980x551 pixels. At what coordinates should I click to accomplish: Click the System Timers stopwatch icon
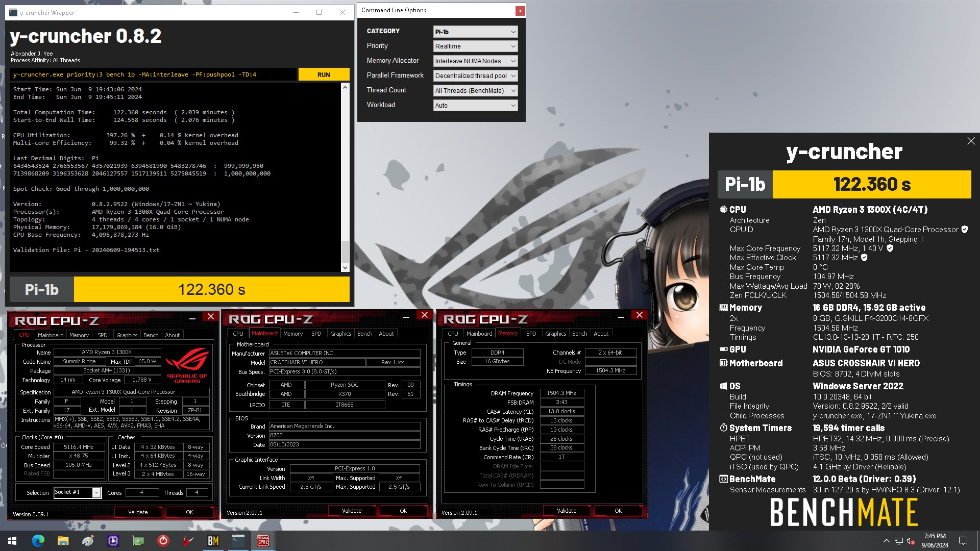(x=723, y=428)
